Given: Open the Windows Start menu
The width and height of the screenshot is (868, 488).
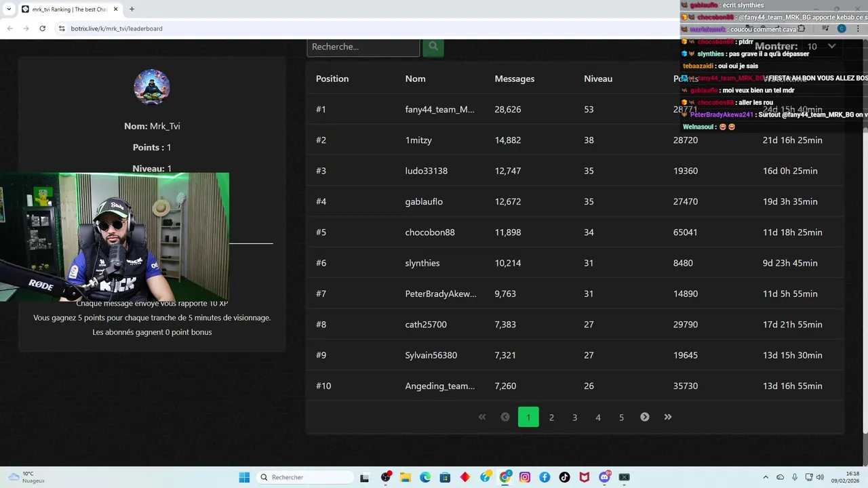Looking at the screenshot, I should point(244,477).
